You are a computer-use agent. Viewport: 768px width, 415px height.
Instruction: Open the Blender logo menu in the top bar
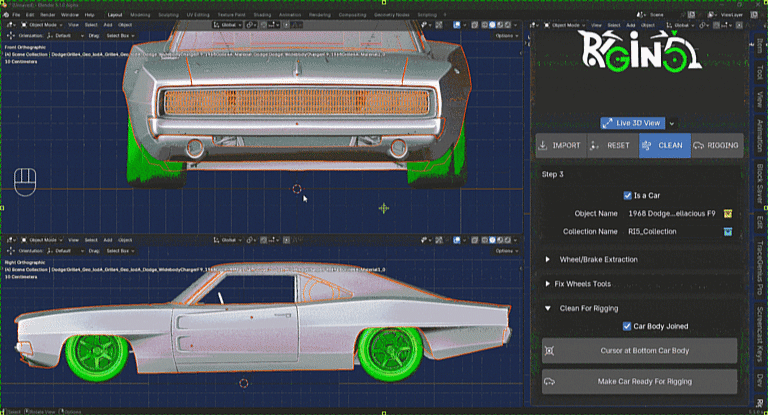tap(6, 15)
